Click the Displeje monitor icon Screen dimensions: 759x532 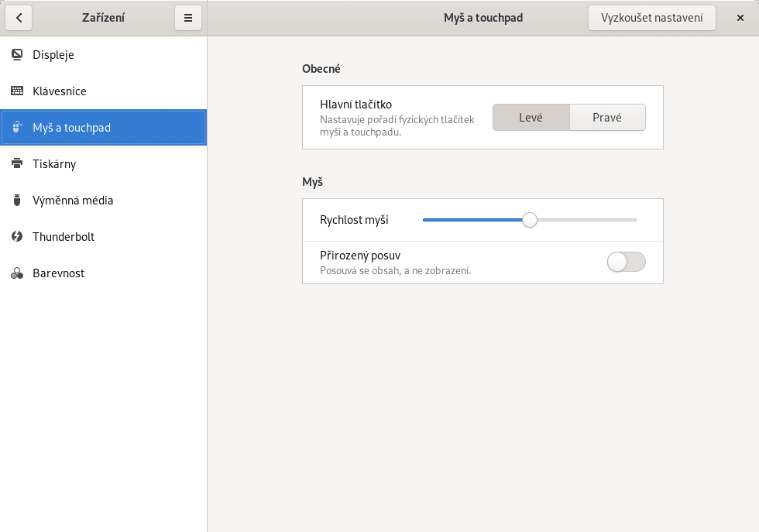[x=17, y=55]
